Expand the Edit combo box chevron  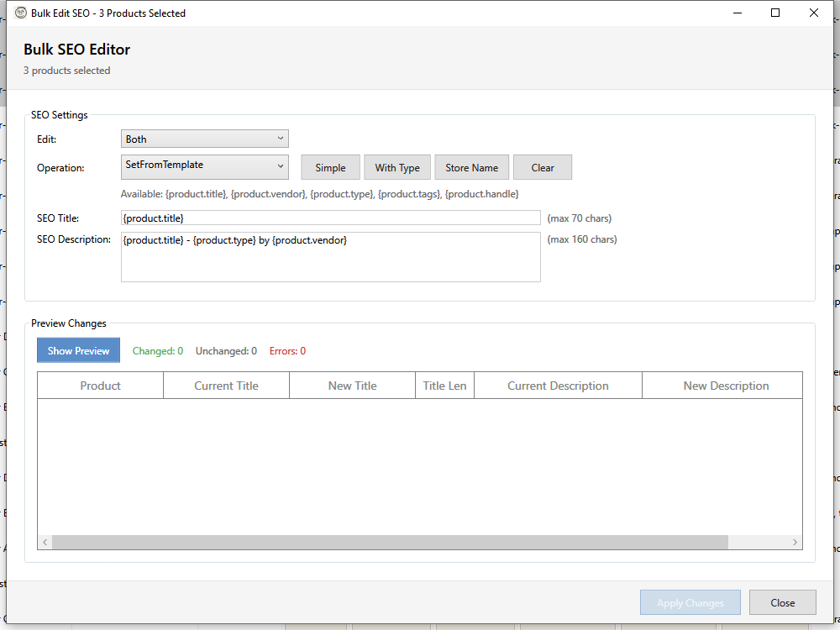281,138
